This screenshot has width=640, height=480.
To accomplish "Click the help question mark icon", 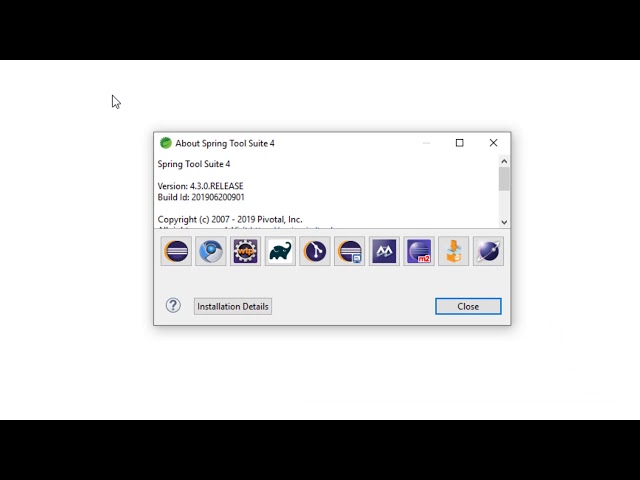I will [x=173, y=305].
